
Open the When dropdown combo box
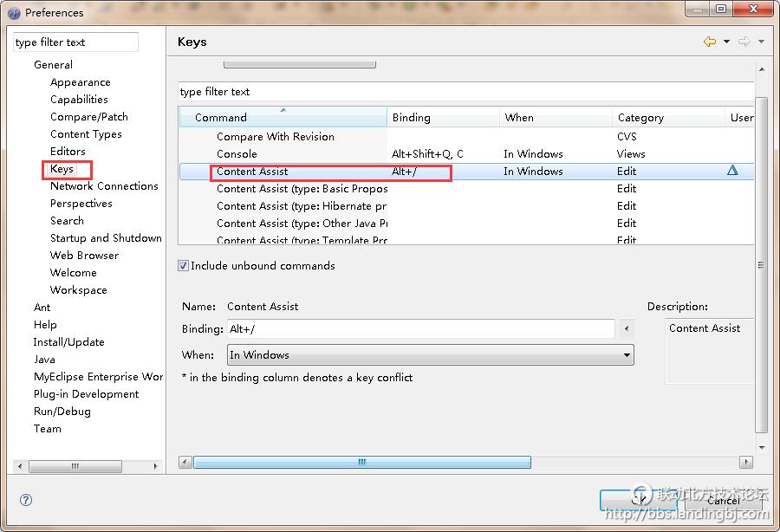pyautogui.click(x=430, y=355)
